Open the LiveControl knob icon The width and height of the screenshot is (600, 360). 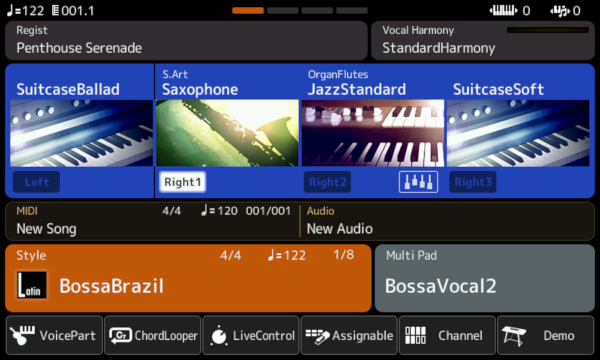[219, 336]
